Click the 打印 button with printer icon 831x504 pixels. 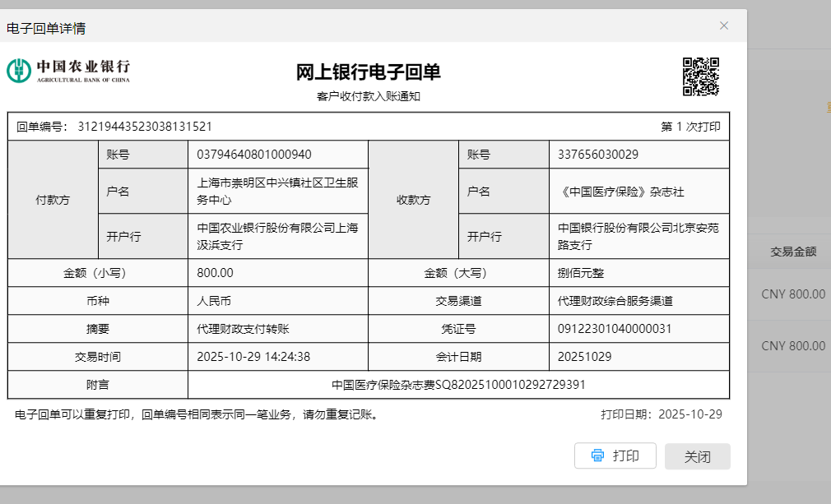(x=615, y=455)
